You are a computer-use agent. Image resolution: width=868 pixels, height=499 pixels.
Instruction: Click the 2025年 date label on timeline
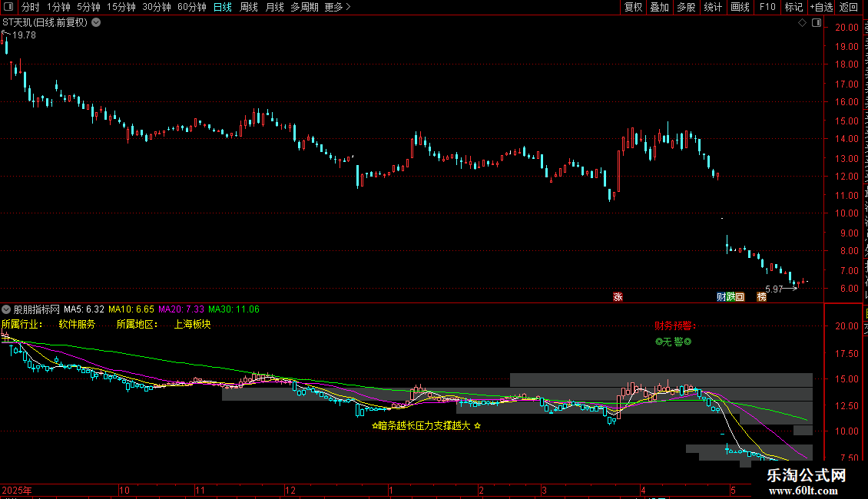(x=17, y=490)
